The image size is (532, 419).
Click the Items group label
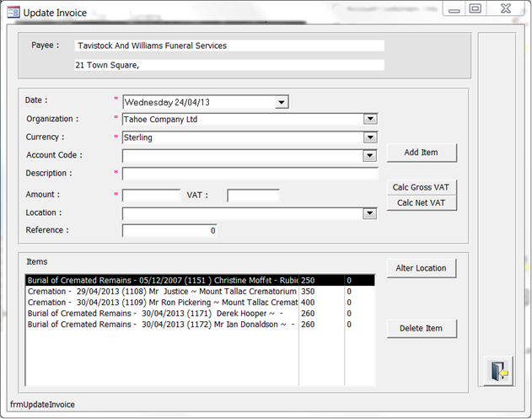(x=37, y=262)
